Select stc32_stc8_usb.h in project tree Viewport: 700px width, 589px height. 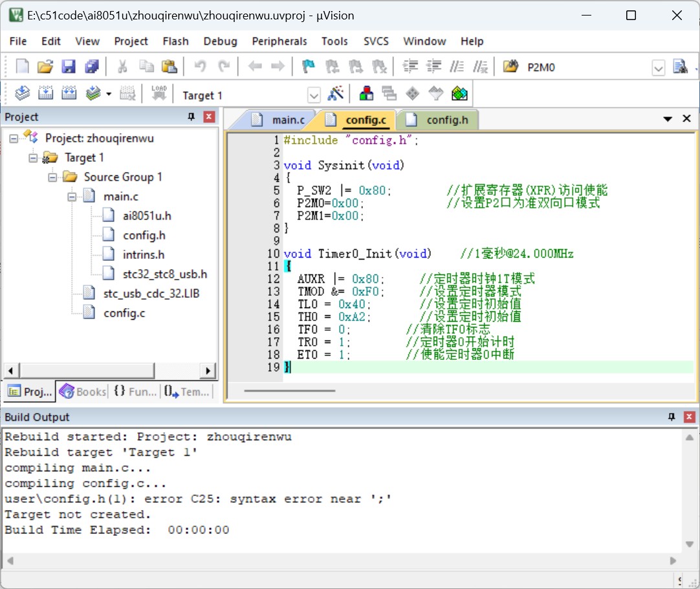[165, 274]
